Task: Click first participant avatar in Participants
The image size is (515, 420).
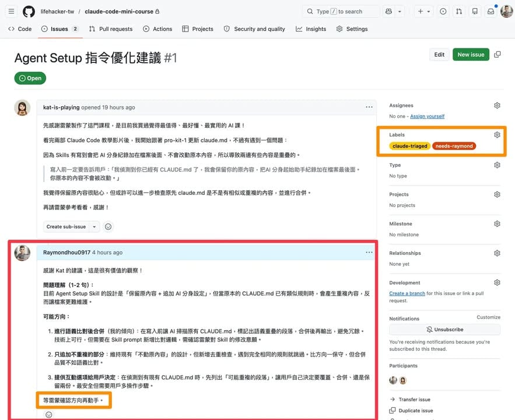Action: 393,380
